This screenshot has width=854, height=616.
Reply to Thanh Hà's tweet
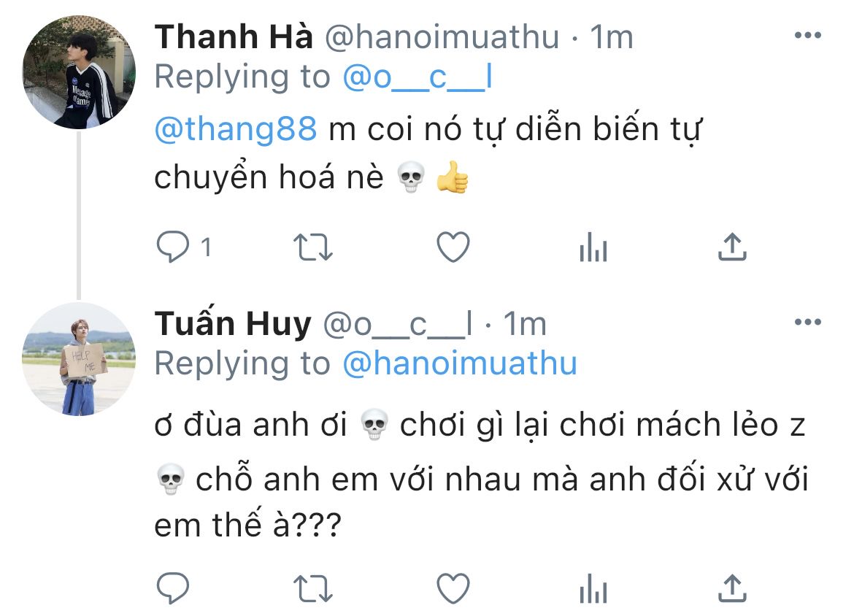[173, 249]
